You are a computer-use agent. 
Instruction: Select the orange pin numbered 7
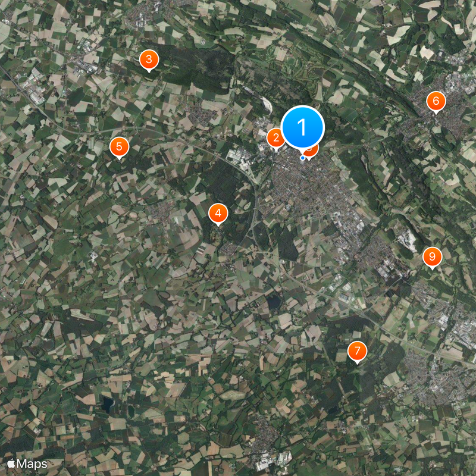click(357, 351)
